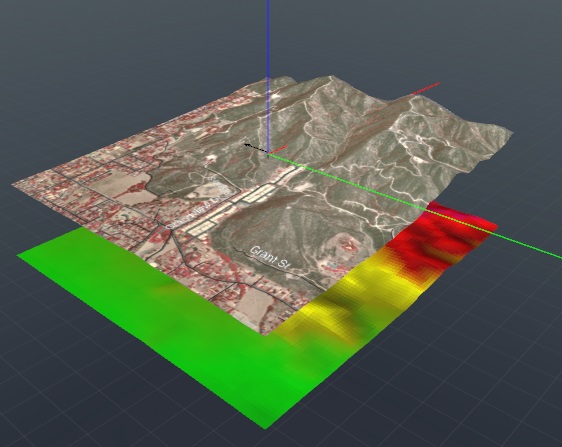Click the "Grant St" label on terrain
The image size is (562, 447).
coord(270,257)
